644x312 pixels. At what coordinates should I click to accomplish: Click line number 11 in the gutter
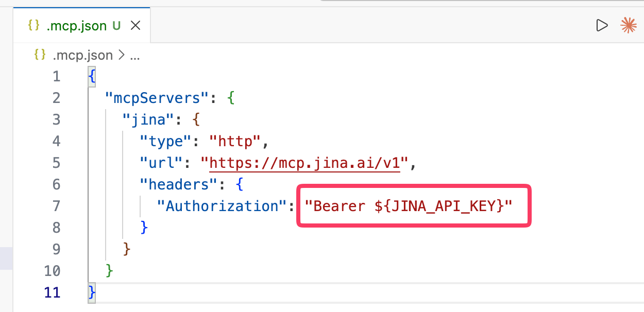pos(52,292)
